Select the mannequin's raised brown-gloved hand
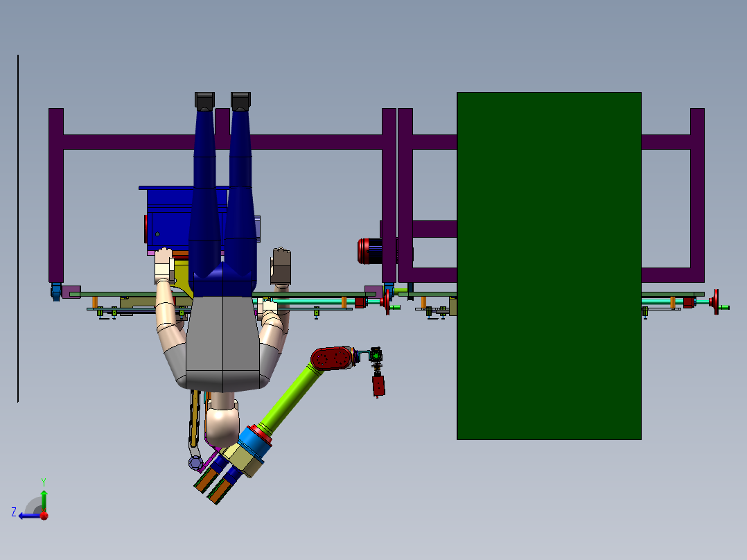 pos(281,267)
